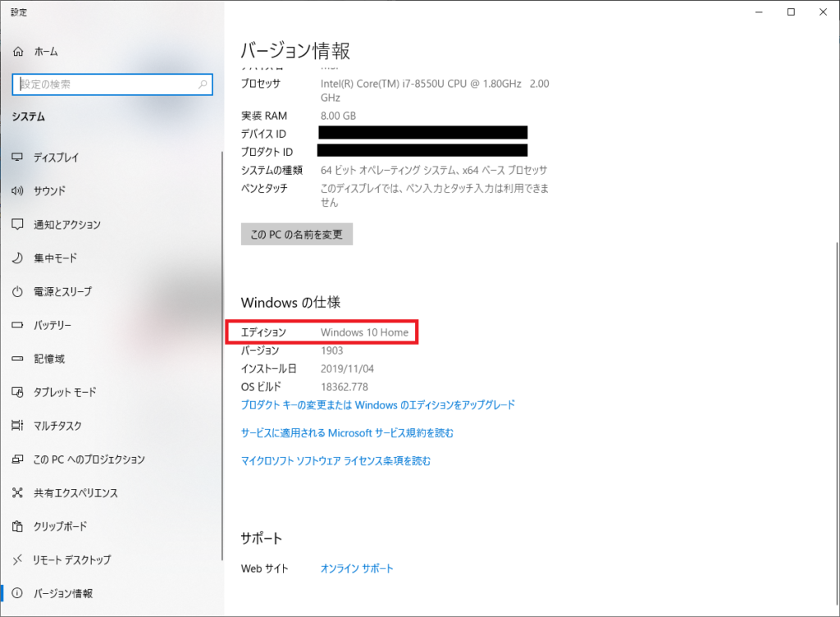Open オンライン サポート link
840x617 pixels.
click(357, 569)
